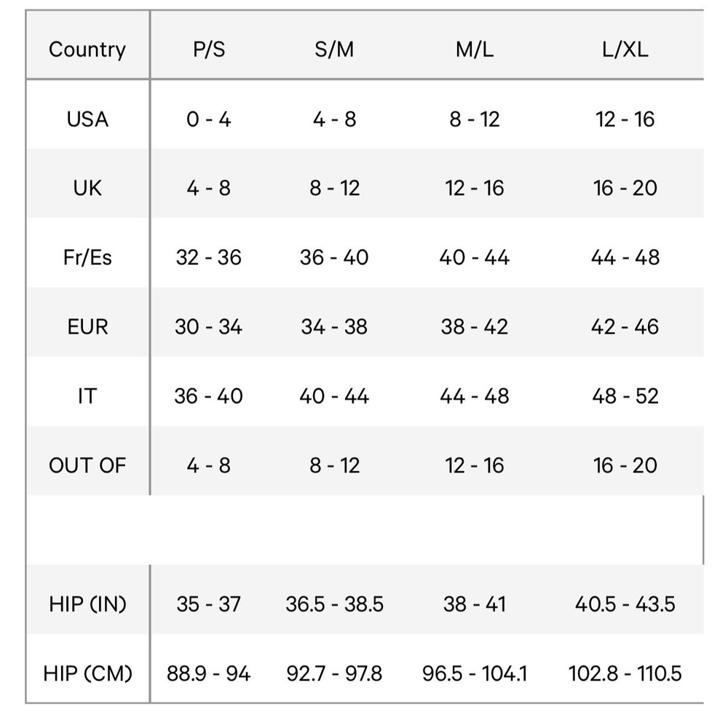
Task: Click the 36.5 - 38.5 hip inches cell
Action: pyautogui.click(x=334, y=604)
